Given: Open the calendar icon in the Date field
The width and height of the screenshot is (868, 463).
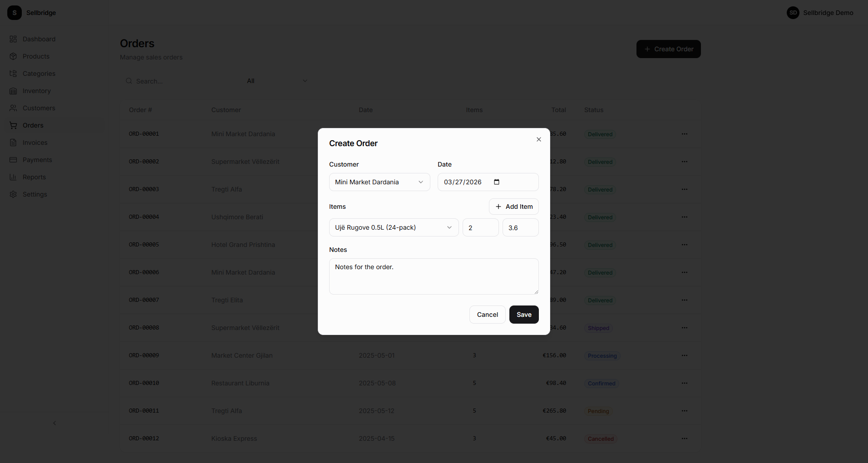Looking at the screenshot, I should [496, 182].
